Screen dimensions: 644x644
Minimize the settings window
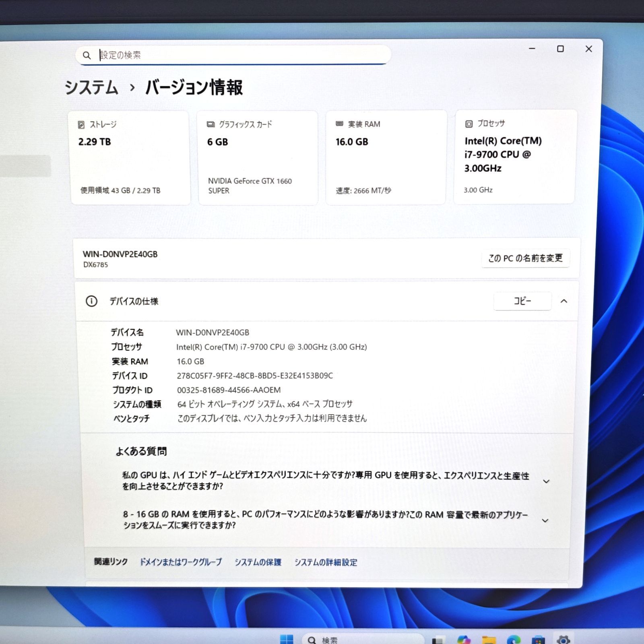532,49
